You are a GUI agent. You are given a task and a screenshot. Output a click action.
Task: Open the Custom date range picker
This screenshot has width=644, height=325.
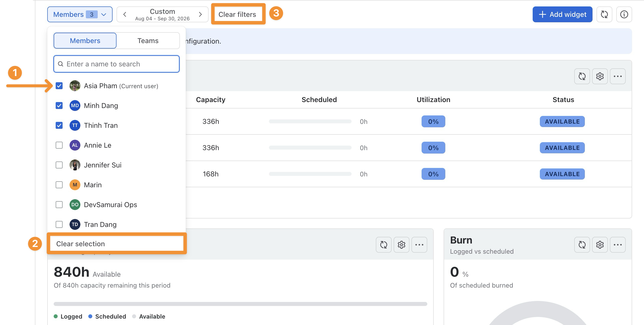[x=162, y=15]
